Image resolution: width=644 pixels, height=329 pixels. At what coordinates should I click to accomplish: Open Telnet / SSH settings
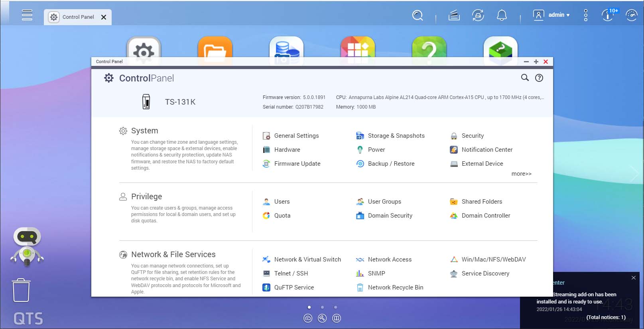(285, 274)
